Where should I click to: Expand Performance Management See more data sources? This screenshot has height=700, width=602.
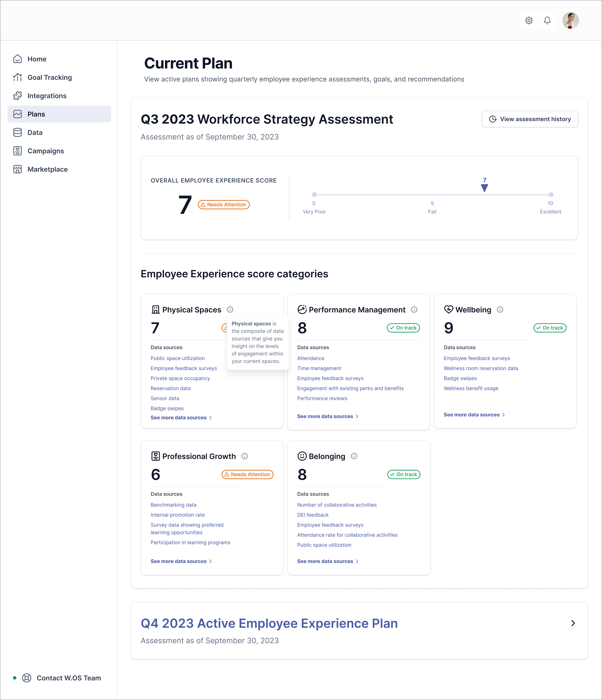(328, 417)
